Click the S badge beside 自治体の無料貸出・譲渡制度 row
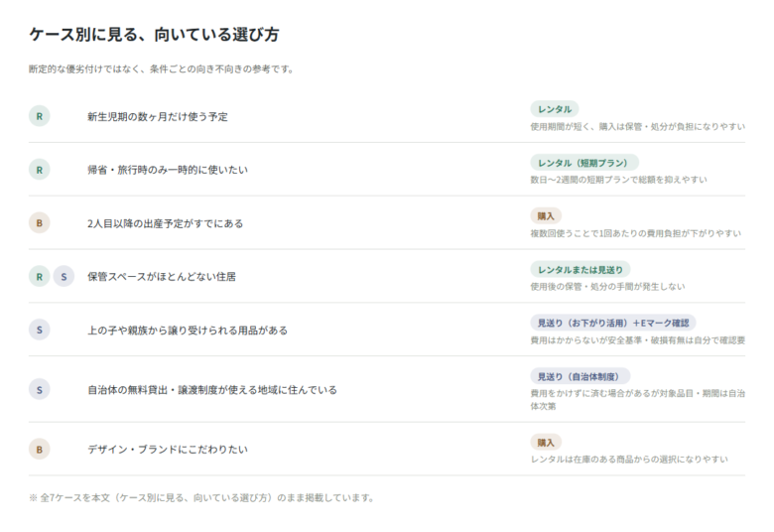The width and height of the screenshot is (774, 532). coord(40,390)
